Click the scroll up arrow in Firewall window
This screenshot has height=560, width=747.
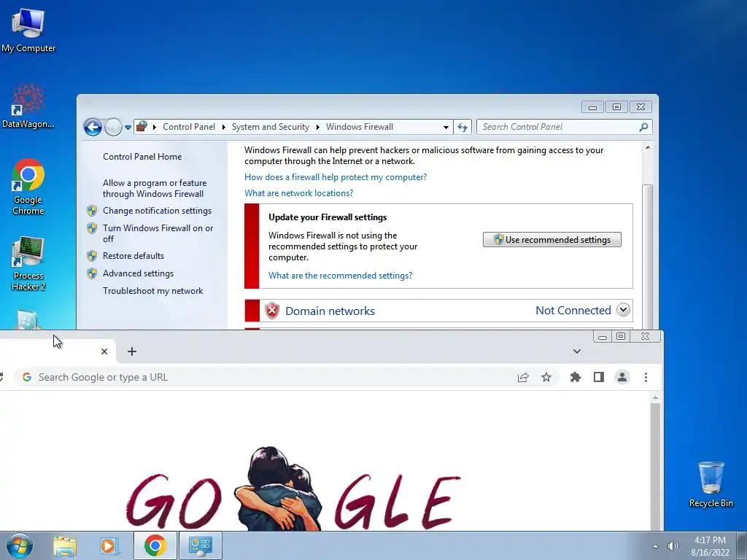click(x=648, y=148)
